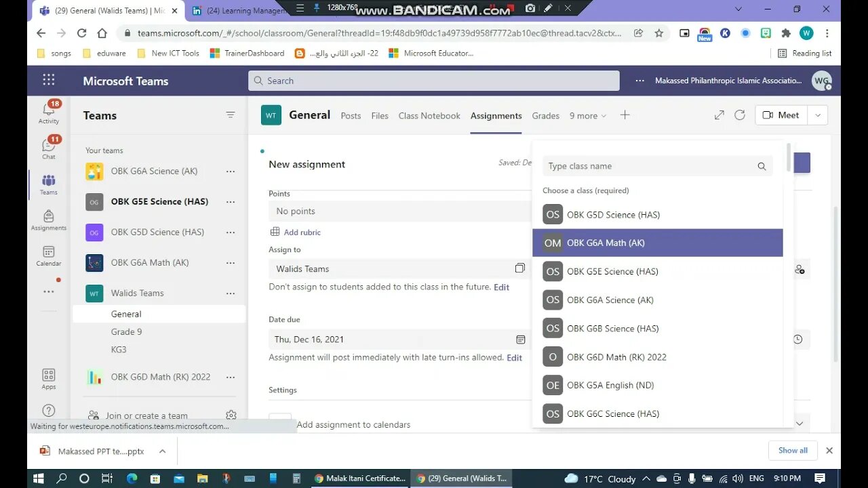868x488 pixels.
Task: Click Add rubric
Action: (x=296, y=232)
